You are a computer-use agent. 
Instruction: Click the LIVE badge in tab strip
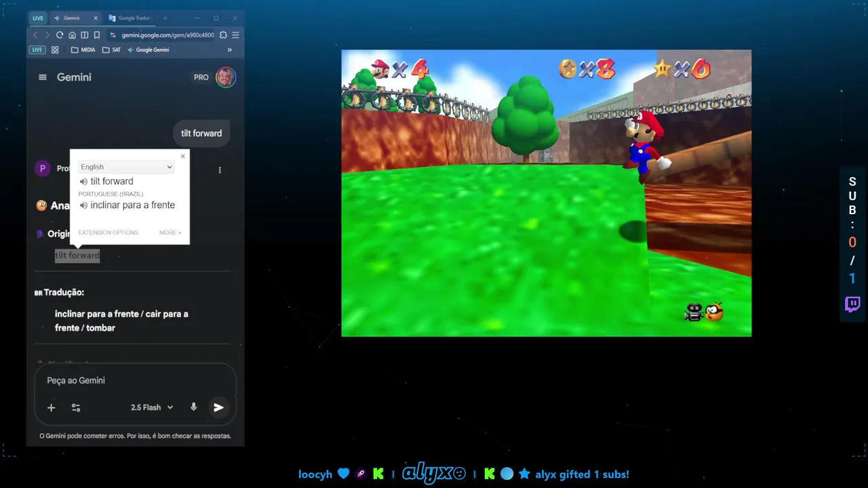tap(37, 18)
